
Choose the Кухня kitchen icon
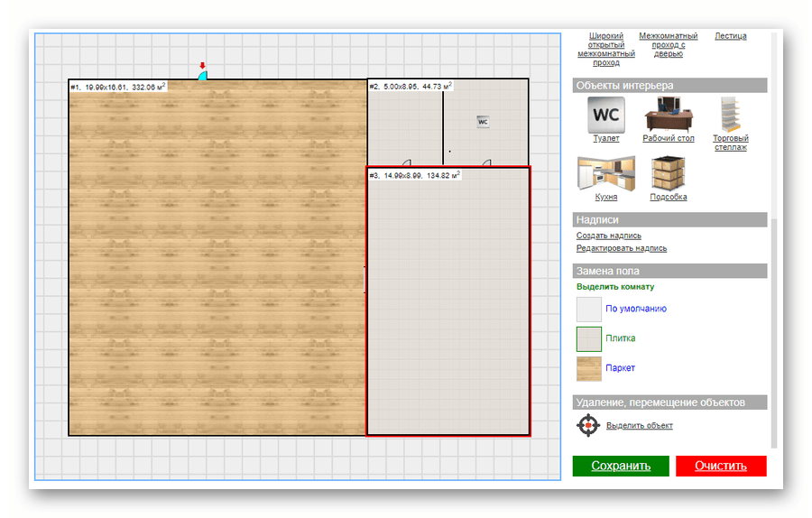[x=605, y=173]
